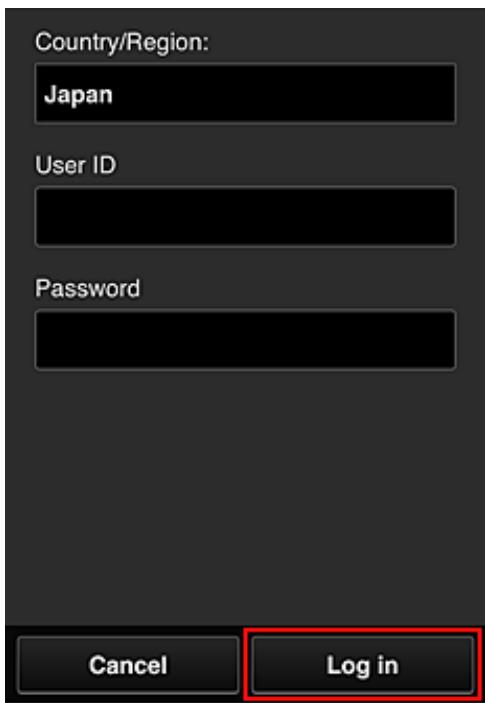Click the Country/Region label

[122, 43]
